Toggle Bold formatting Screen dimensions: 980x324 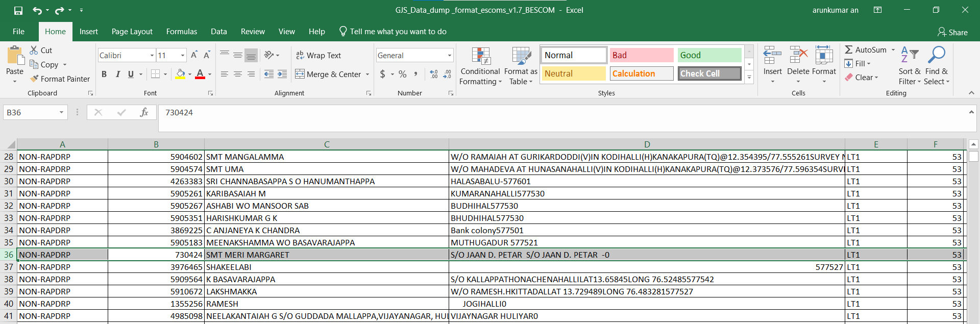(x=104, y=74)
